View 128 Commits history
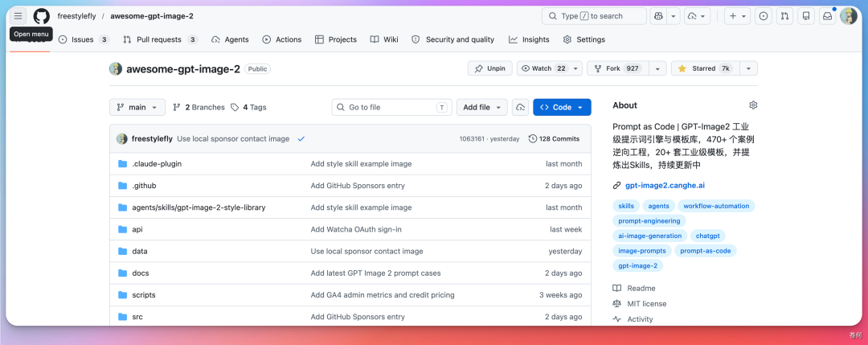 pyautogui.click(x=554, y=139)
